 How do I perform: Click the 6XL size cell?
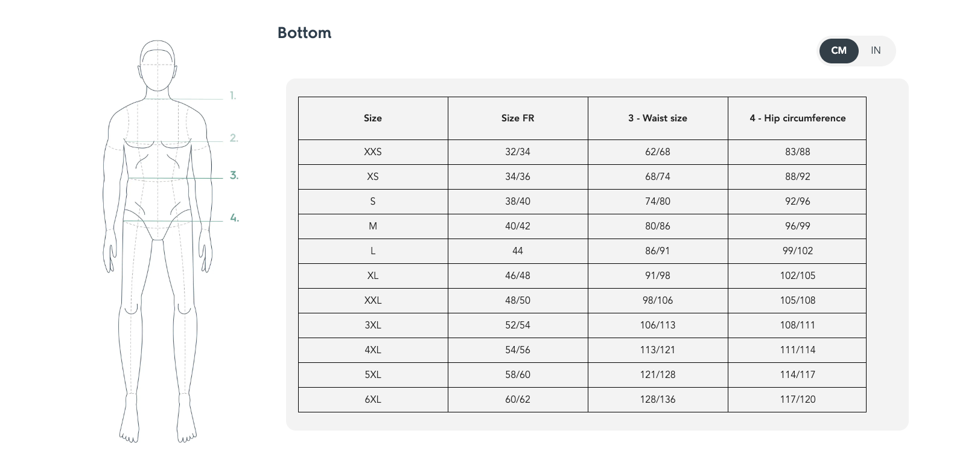[373, 399]
